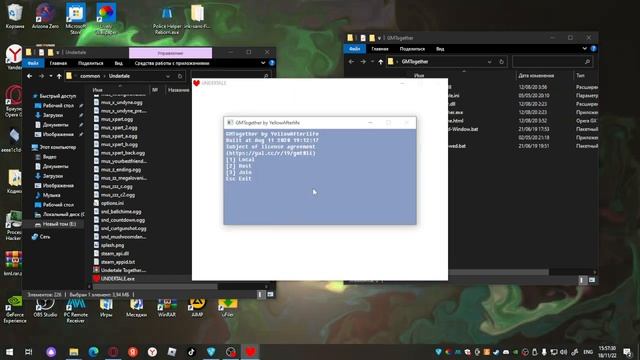The height and width of the screenshot is (360, 640).
Task: Select 'Сеть' in the navigation pane
Action: coord(45,237)
